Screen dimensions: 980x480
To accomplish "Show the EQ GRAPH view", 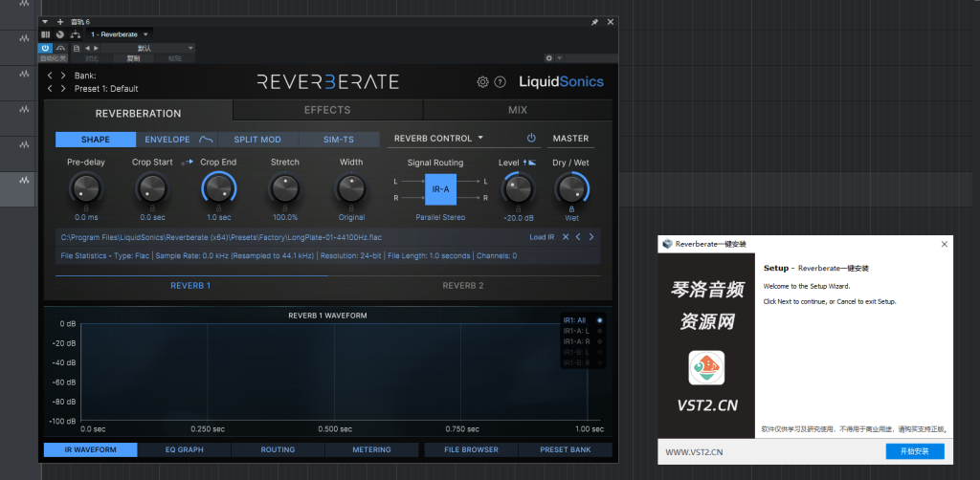I will [185, 449].
